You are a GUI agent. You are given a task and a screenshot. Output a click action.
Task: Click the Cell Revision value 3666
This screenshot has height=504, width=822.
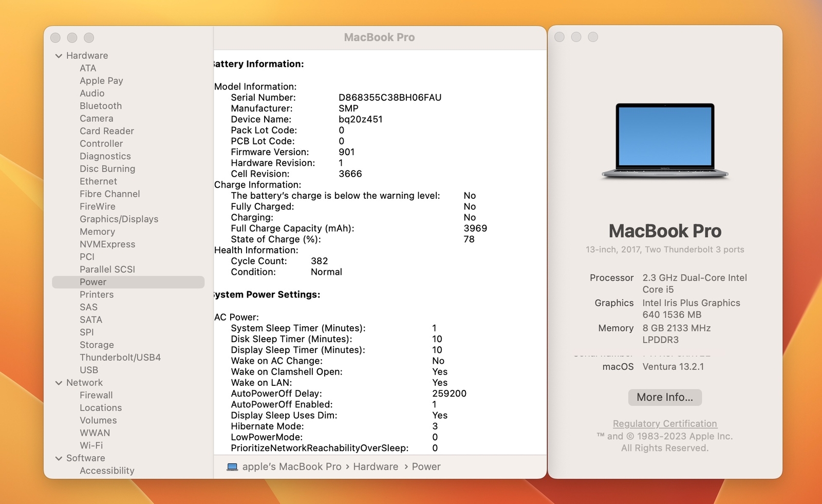(x=350, y=174)
